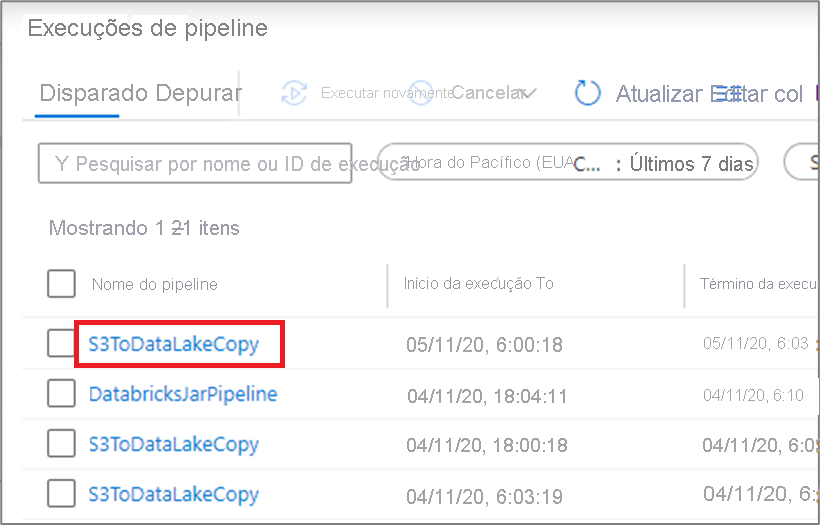Tick the checkbox for the 6:03:19 run
Viewport: 820px width, 525px height.
click(61, 494)
